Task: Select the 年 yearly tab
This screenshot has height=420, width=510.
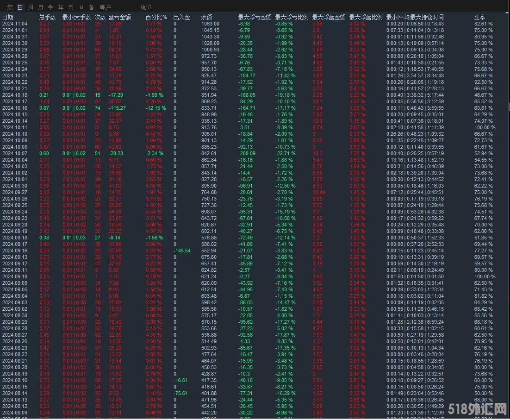Action: point(61,7)
